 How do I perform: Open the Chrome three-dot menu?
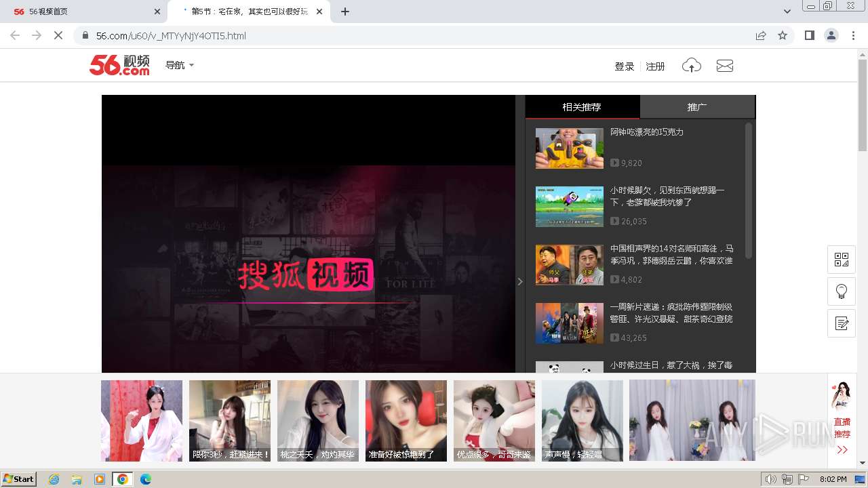[x=853, y=35]
